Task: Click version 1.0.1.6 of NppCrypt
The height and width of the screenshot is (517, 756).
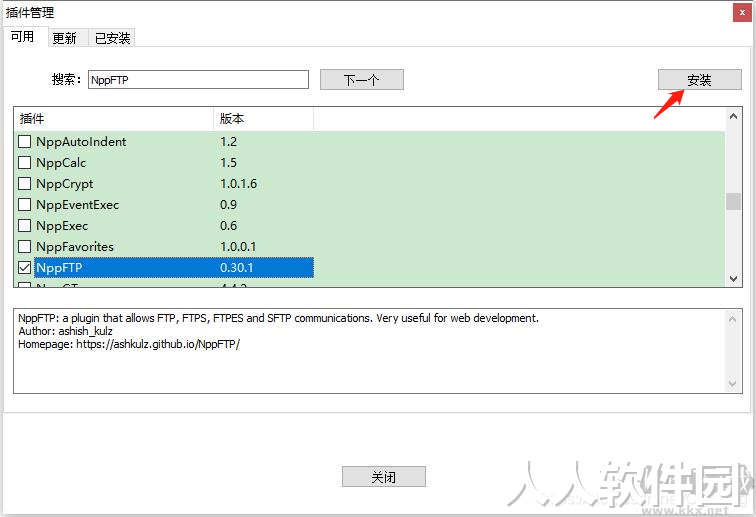Action: [239, 184]
